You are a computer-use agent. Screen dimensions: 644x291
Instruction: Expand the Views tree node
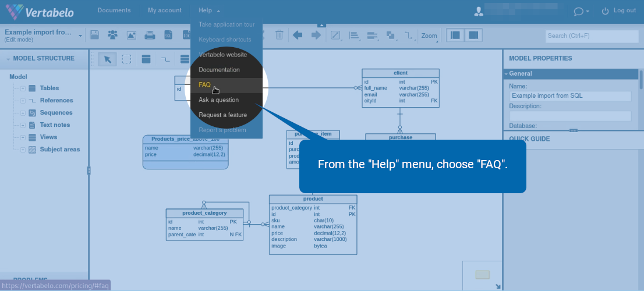23,138
